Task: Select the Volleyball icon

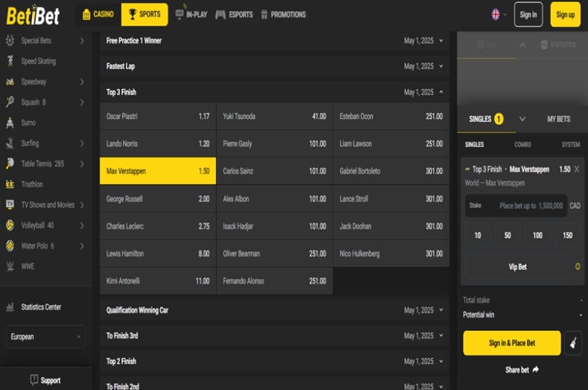Action: coord(10,225)
